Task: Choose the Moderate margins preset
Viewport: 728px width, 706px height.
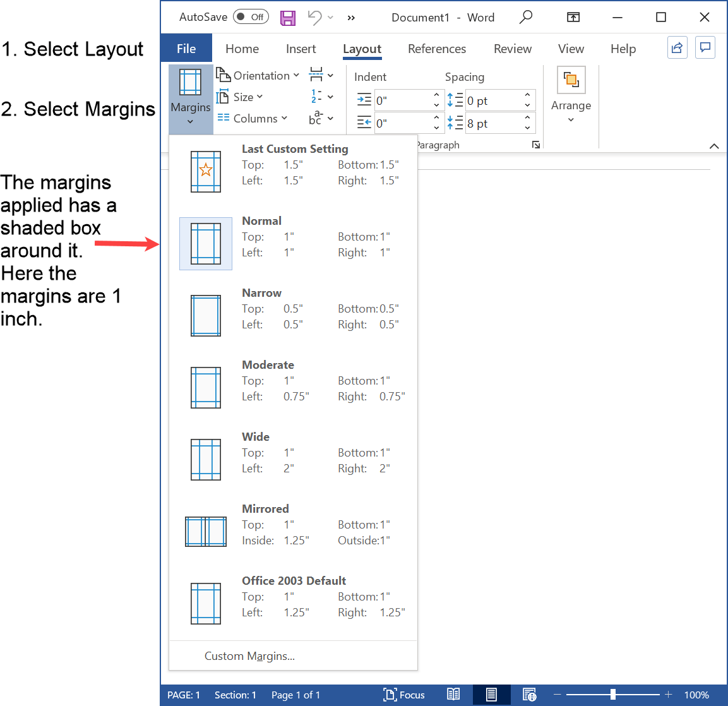Action: click(x=293, y=387)
